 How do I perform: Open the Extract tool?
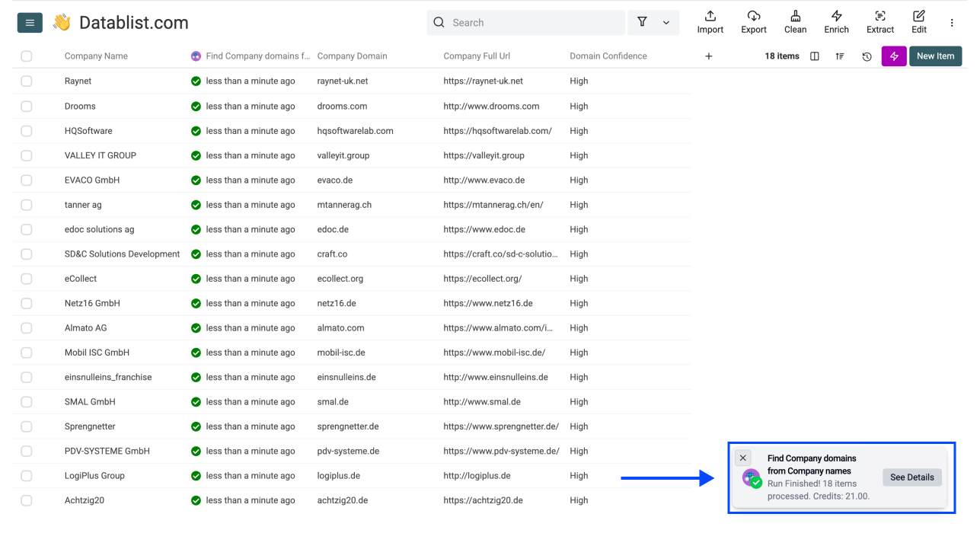880,22
